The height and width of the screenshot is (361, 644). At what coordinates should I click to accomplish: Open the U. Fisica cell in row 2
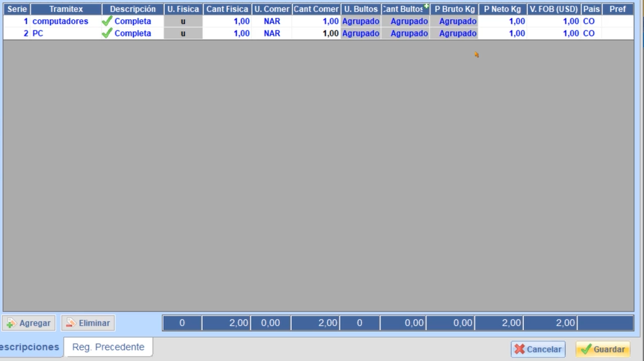click(x=183, y=33)
